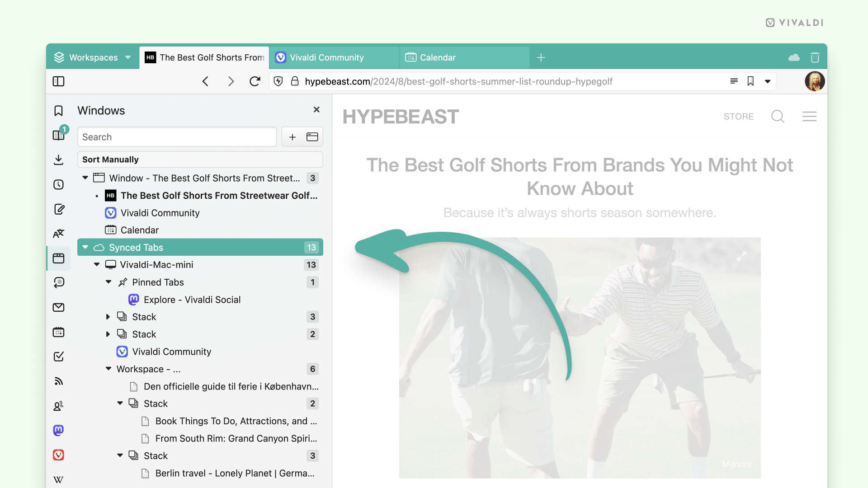
Task: Open the Explore - Vivaldi Social pinned tab
Action: click(x=192, y=299)
